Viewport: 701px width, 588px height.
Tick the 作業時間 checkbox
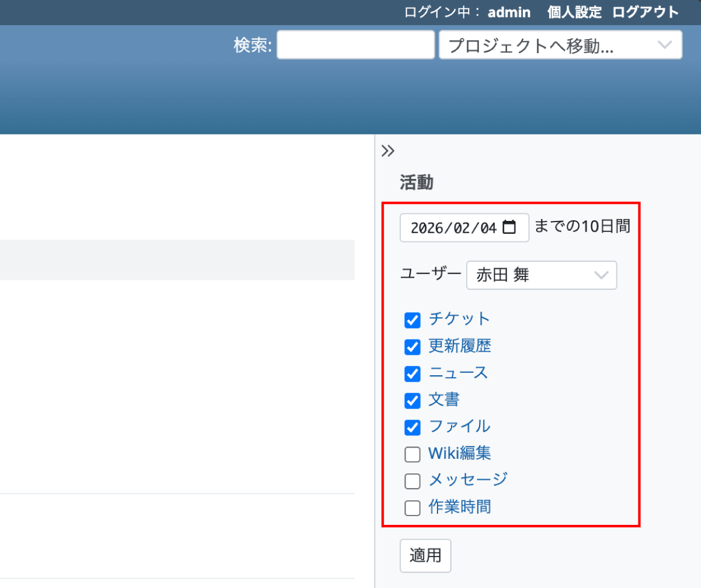coord(412,509)
